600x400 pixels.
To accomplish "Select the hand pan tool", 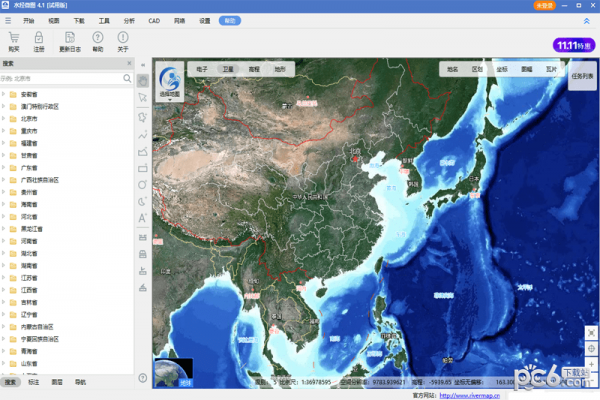I will coord(143,81).
